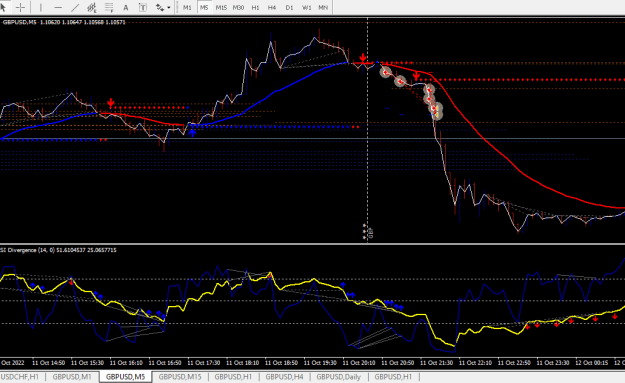Open the GBPUSD,M1 chart tab

click(72, 377)
